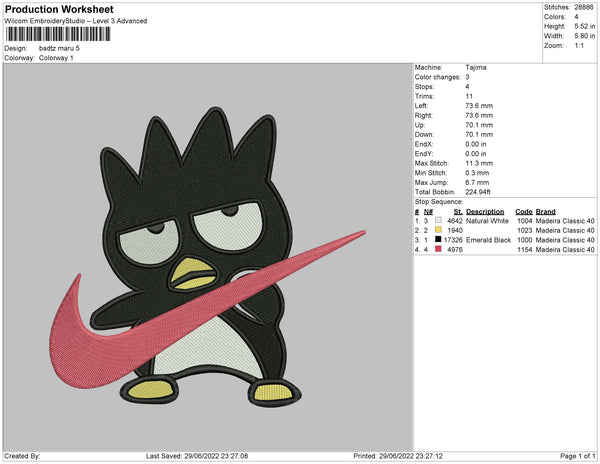Click the Code column header
This screenshot has width=600, height=464.
[524, 212]
